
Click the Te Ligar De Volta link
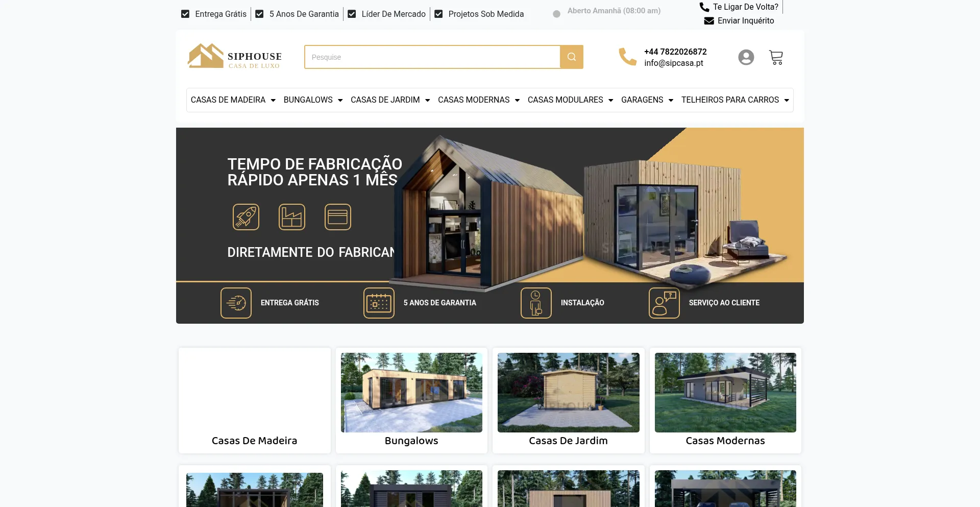pyautogui.click(x=745, y=7)
